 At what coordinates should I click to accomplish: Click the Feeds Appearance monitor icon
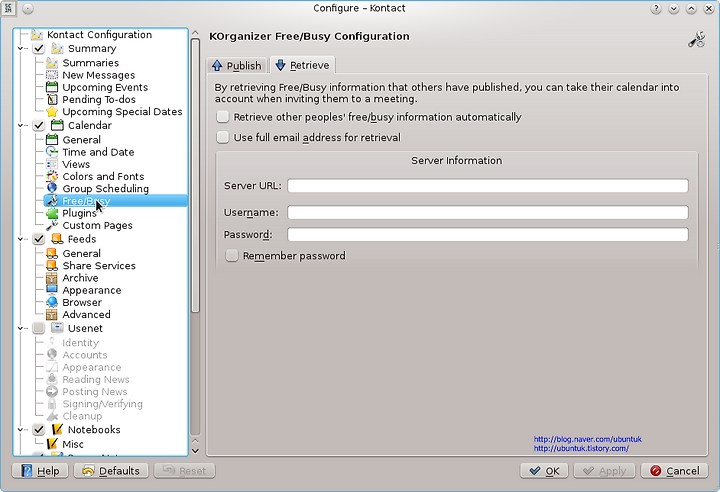(x=52, y=290)
